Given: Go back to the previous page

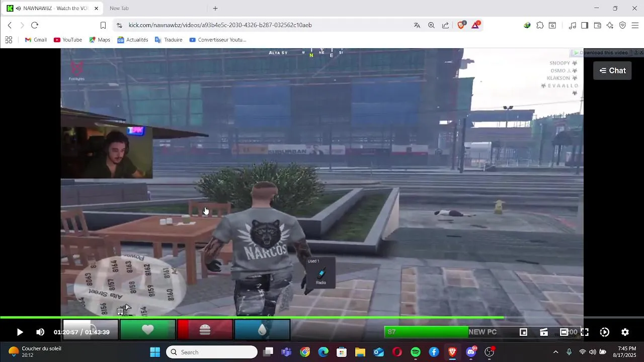Looking at the screenshot, I should (10, 25).
